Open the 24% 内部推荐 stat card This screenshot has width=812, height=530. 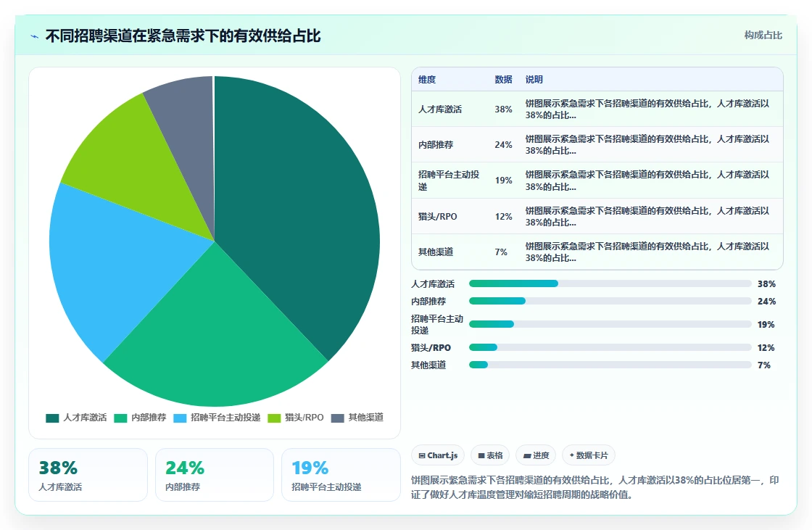215,475
